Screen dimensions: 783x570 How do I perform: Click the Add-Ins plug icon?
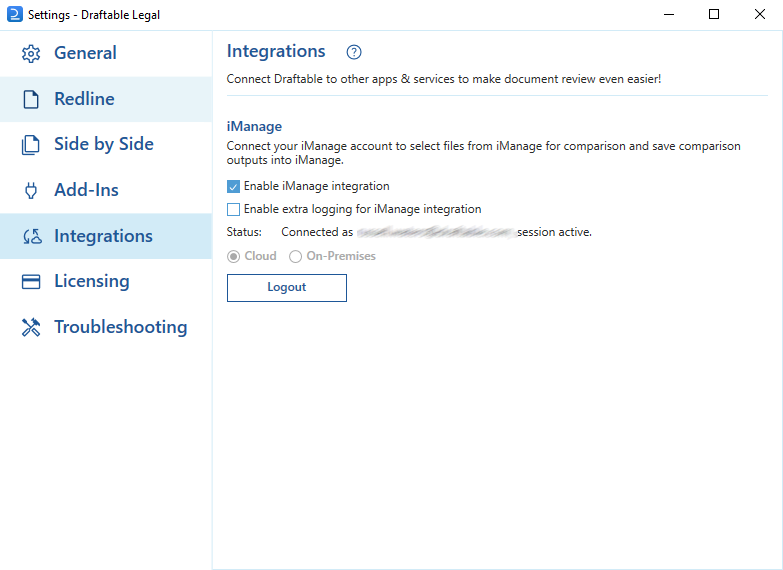31,190
